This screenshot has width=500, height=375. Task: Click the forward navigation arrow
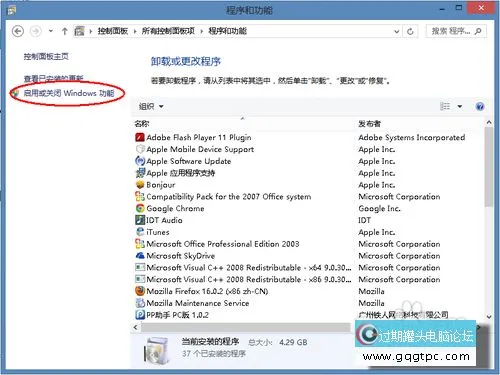tap(36, 31)
